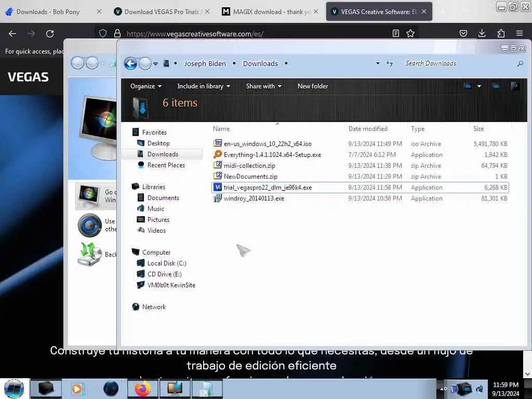The width and height of the screenshot is (532, 399).
Task: Open Firefox extensions puzzle icon
Action: coord(501,33)
